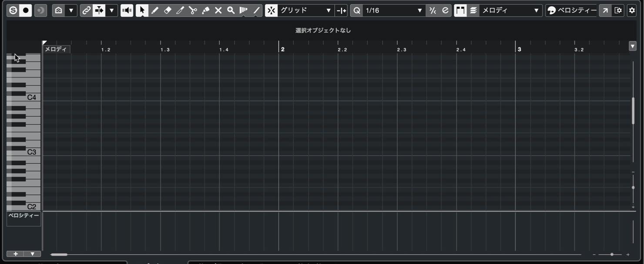Toggle the Auto-Scroll button
Image resolution: width=644 pixels, height=264 pixels.
tap(99, 10)
